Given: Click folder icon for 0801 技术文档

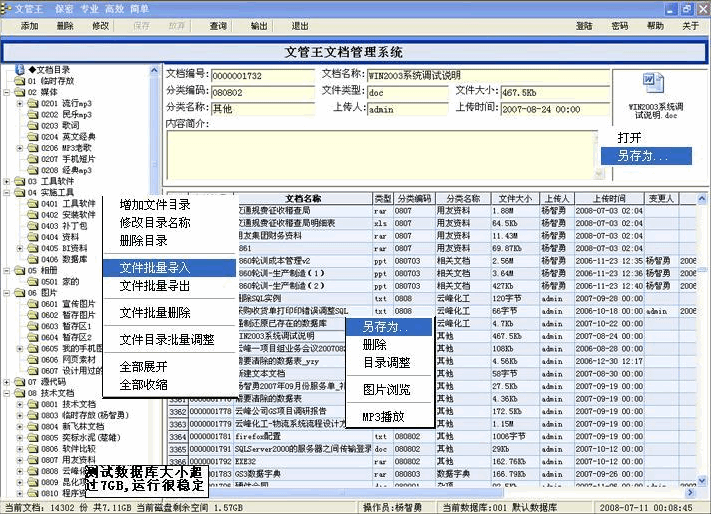Looking at the screenshot, I should (x=33, y=403).
